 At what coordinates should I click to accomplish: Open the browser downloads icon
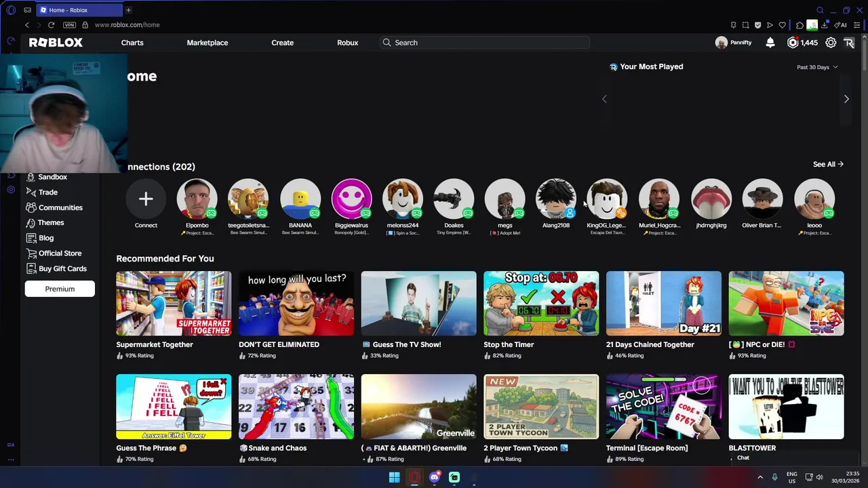click(x=825, y=25)
